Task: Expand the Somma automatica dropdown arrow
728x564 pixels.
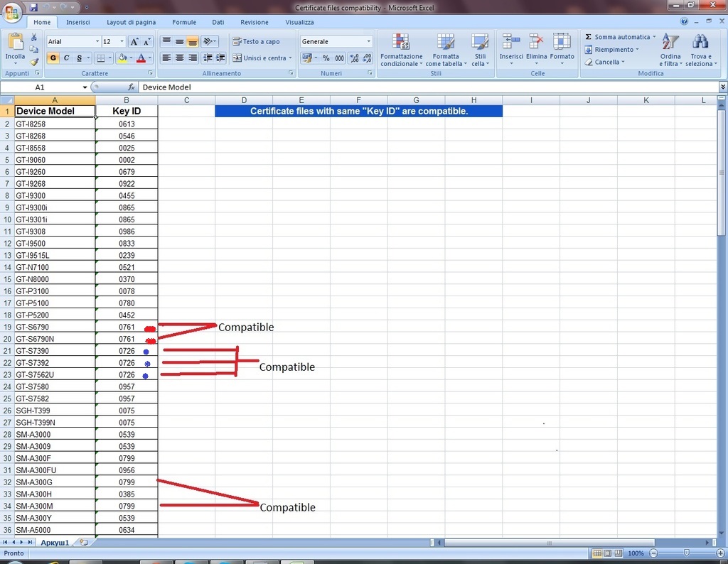Action: [654, 37]
